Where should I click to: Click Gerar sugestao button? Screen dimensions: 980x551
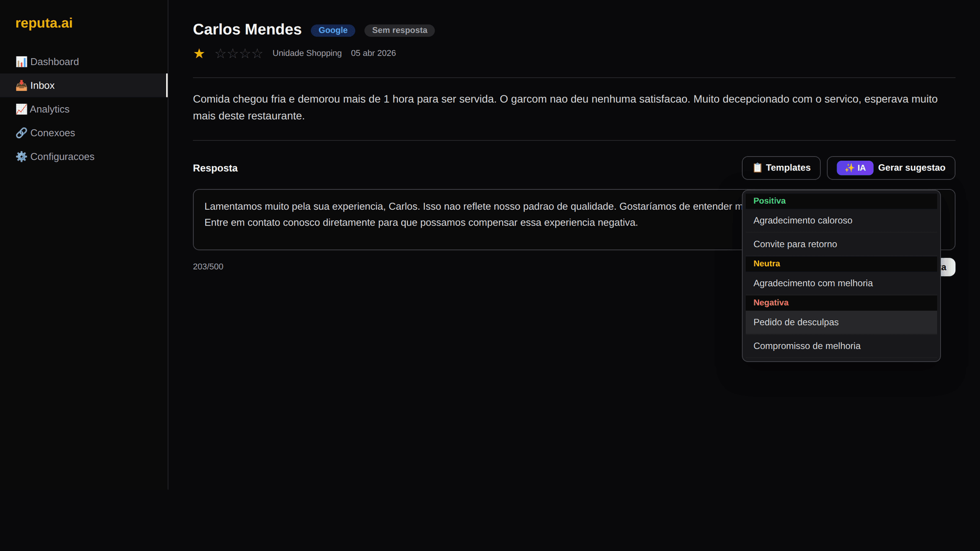[891, 168]
